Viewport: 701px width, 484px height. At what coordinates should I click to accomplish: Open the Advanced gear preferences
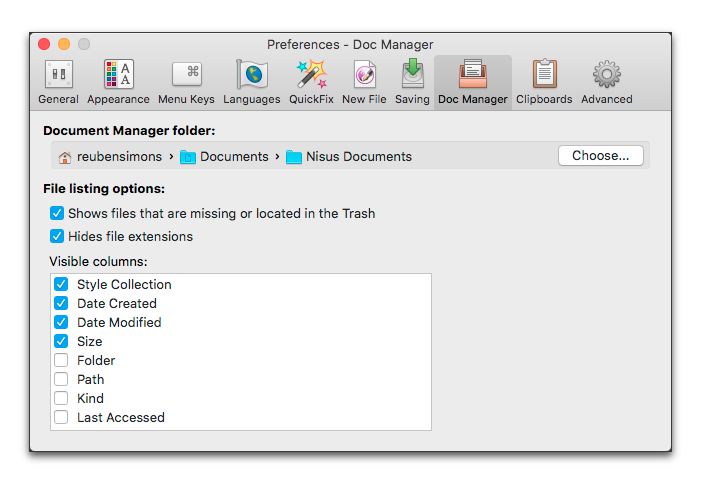coord(606,82)
